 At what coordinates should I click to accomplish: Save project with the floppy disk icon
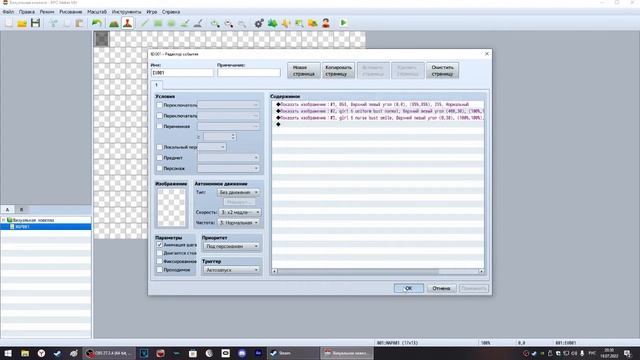(x=36, y=23)
